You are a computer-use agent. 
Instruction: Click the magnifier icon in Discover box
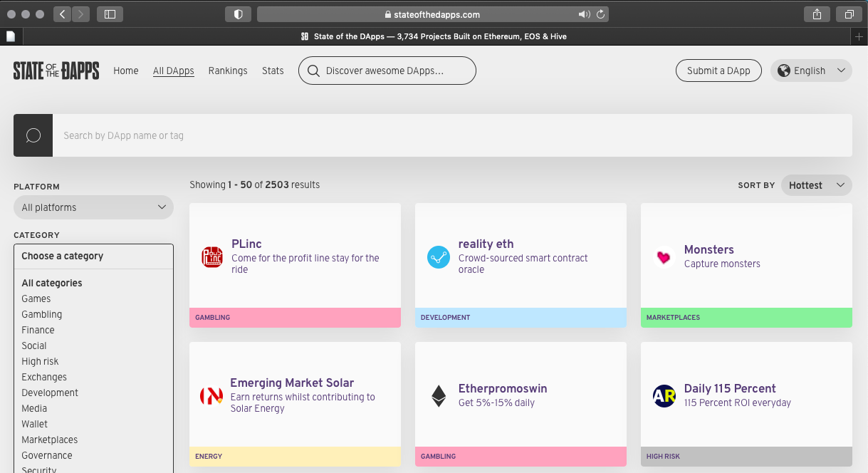pos(313,71)
